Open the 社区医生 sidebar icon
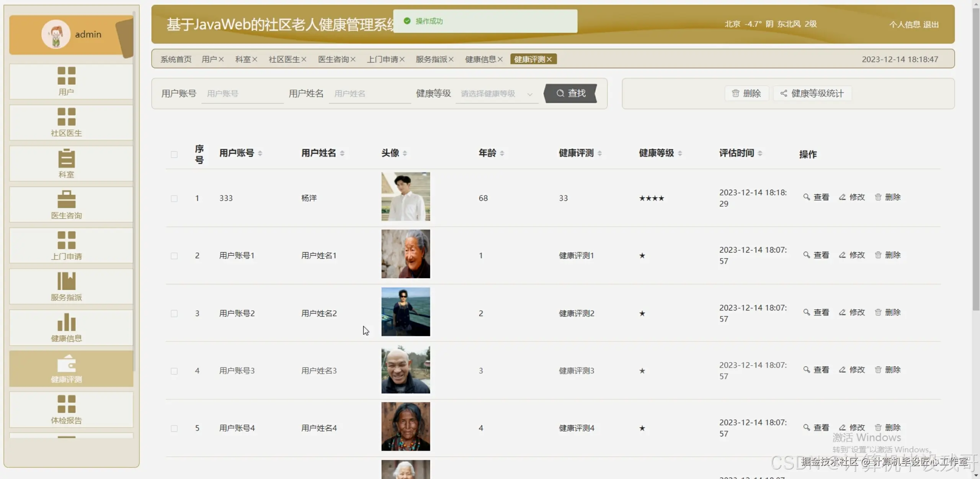This screenshot has width=980, height=479. pyautogui.click(x=66, y=117)
